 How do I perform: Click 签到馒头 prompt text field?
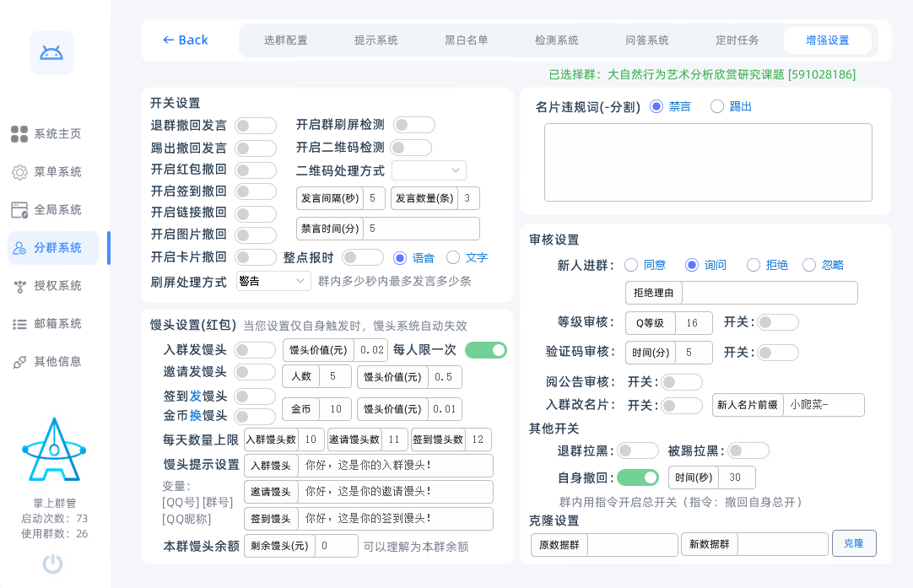point(396,519)
